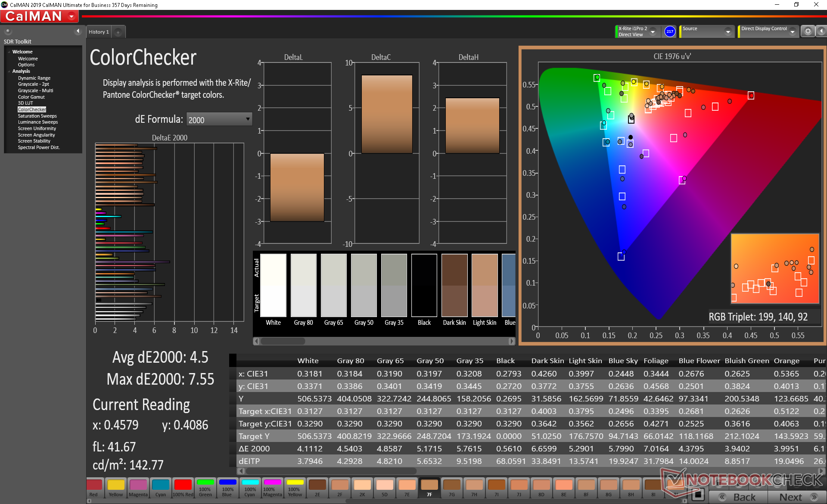Image resolution: width=827 pixels, height=504 pixels.
Task: Select the 100% Yellow swatch
Action: (295, 488)
